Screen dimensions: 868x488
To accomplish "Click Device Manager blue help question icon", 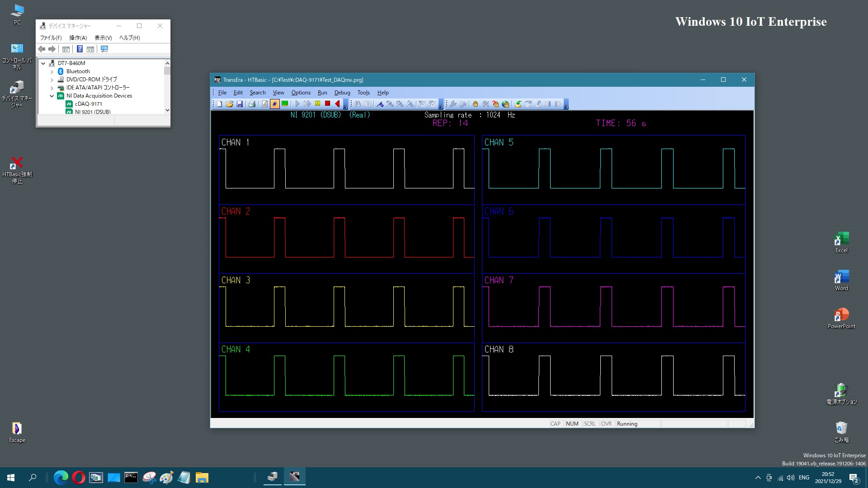I will click(80, 49).
